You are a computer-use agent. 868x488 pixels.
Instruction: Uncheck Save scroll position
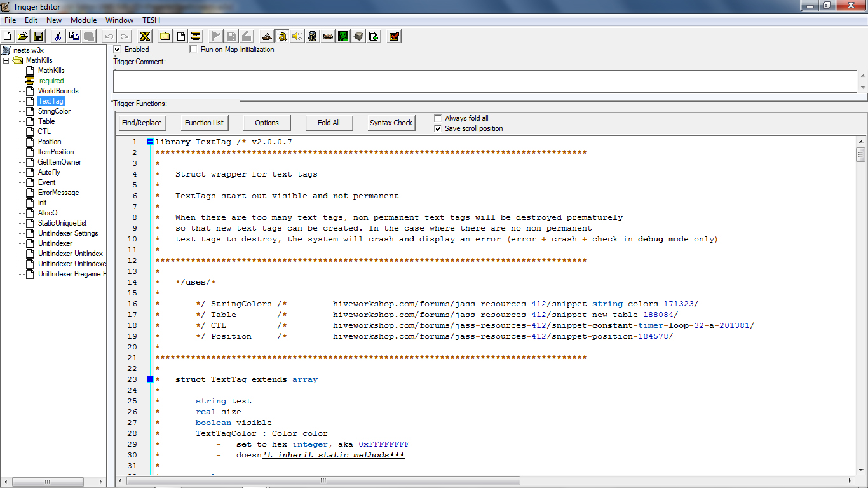[438, 128]
